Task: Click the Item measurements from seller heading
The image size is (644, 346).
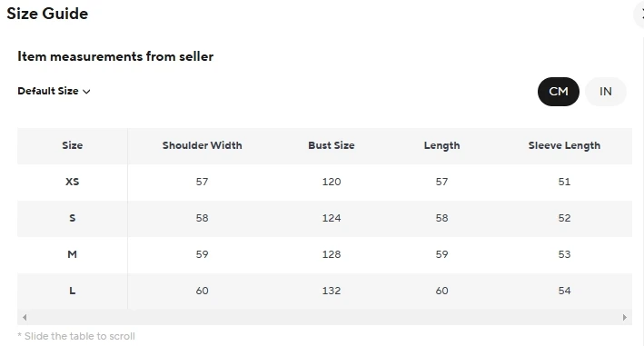Action: (115, 56)
